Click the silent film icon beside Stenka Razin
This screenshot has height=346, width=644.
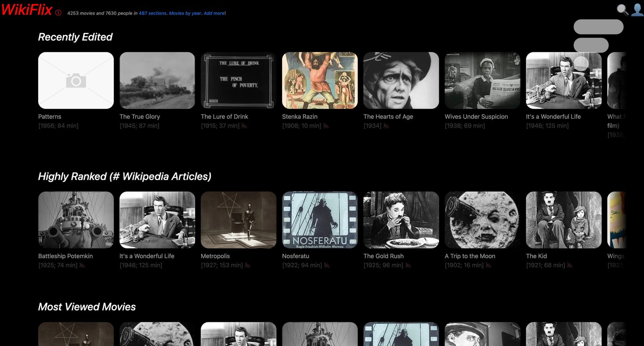pyautogui.click(x=326, y=126)
